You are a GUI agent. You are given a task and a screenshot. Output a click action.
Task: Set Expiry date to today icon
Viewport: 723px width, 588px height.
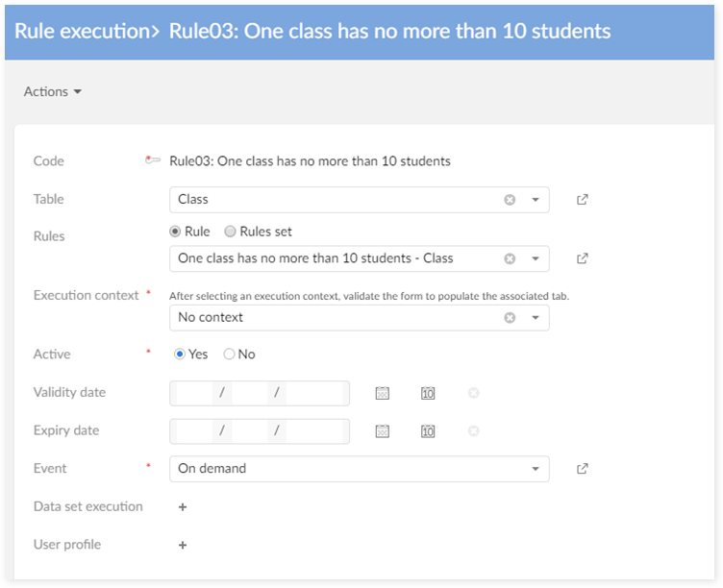(428, 431)
